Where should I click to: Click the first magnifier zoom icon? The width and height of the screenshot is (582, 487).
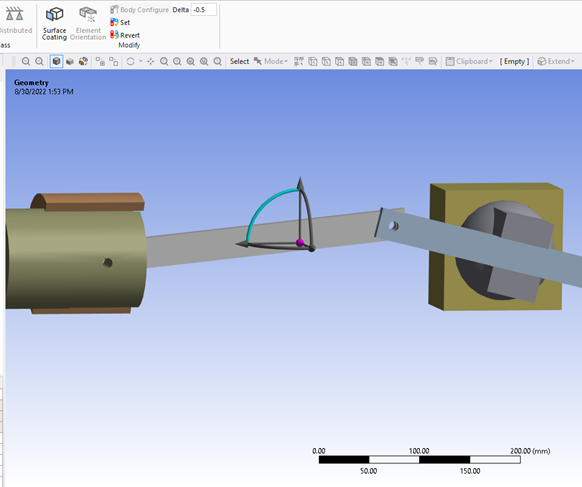pyautogui.click(x=26, y=61)
